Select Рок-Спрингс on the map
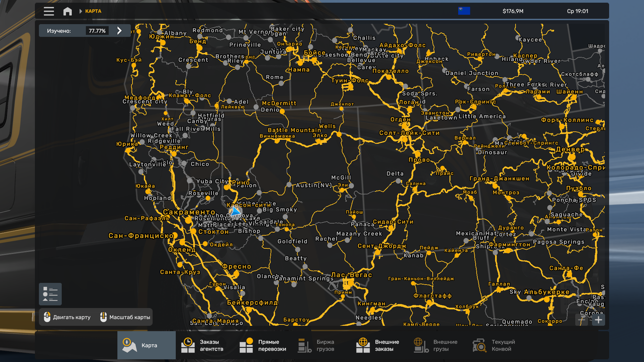This screenshot has width=644, height=362. (475, 102)
